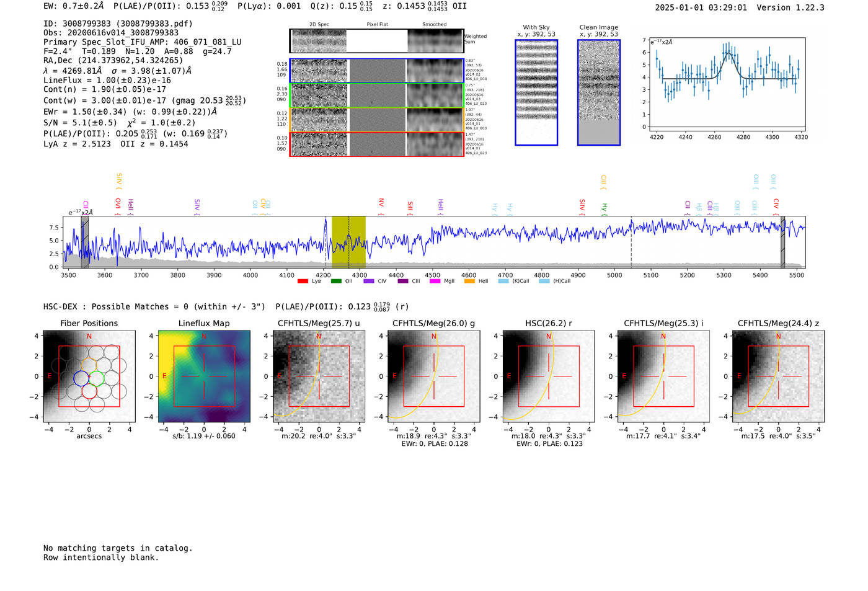The width and height of the screenshot is (868, 591).
Task: Open the HSC(26.2) r image
Action: coord(548,376)
